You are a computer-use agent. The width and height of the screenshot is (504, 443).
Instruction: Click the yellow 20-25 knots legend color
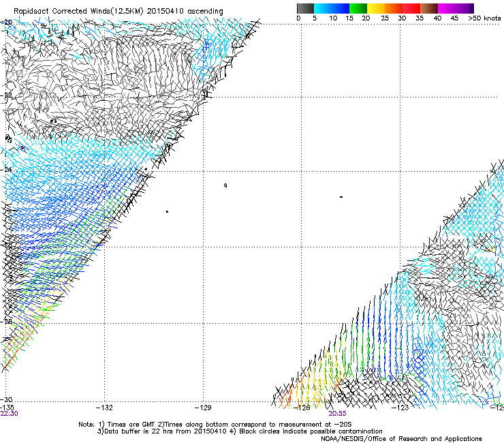click(x=376, y=8)
